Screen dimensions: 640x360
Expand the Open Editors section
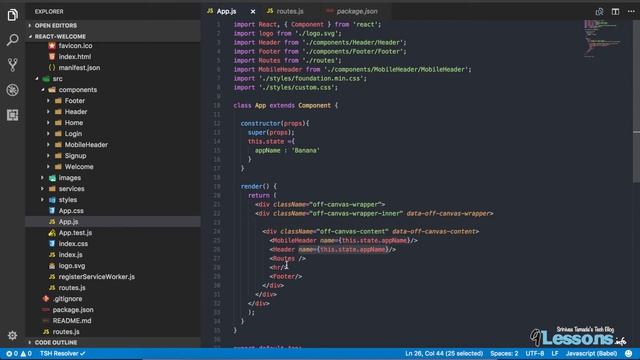pos(56,25)
